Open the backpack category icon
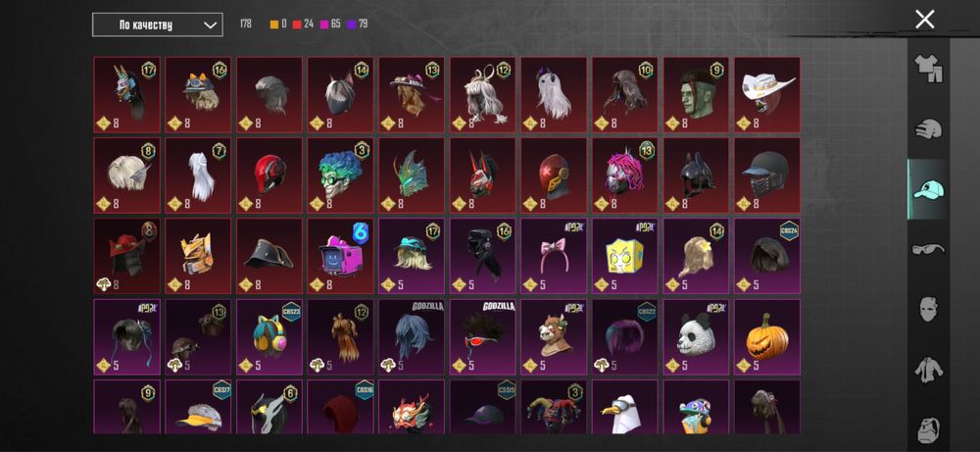This screenshot has width=980, height=452. point(928,429)
